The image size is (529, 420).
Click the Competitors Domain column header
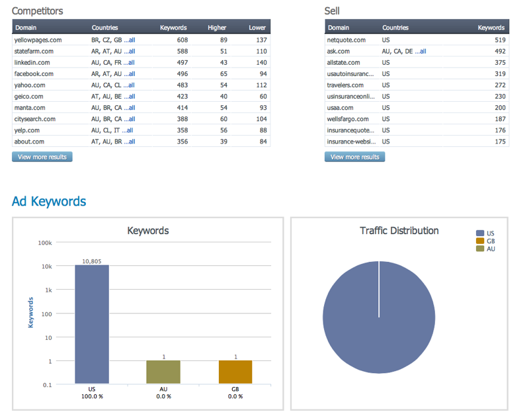(x=26, y=28)
